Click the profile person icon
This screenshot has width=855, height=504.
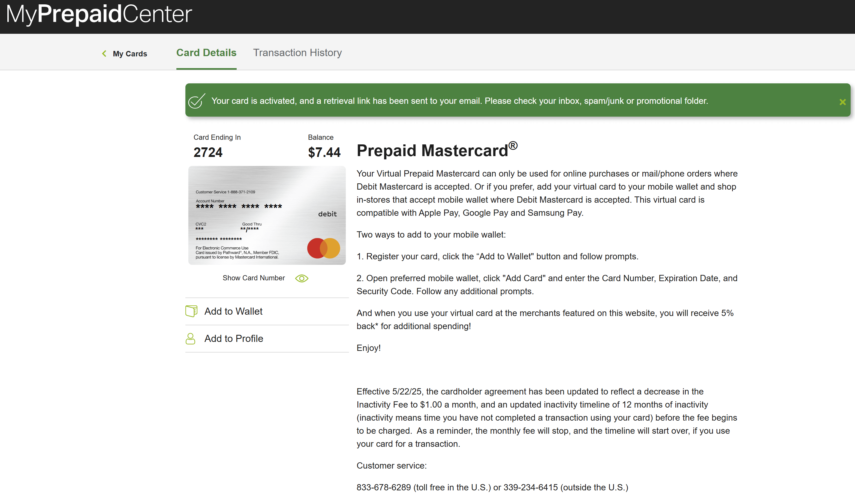pos(190,339)
